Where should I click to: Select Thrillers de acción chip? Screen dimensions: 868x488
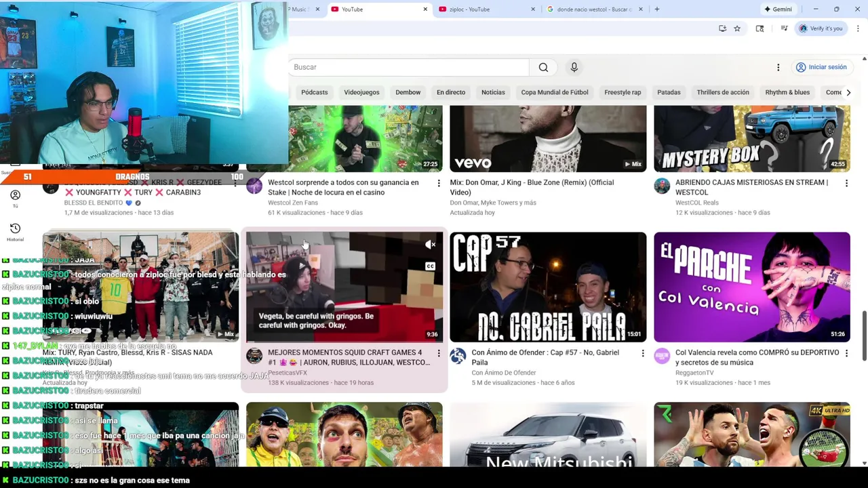723,92
